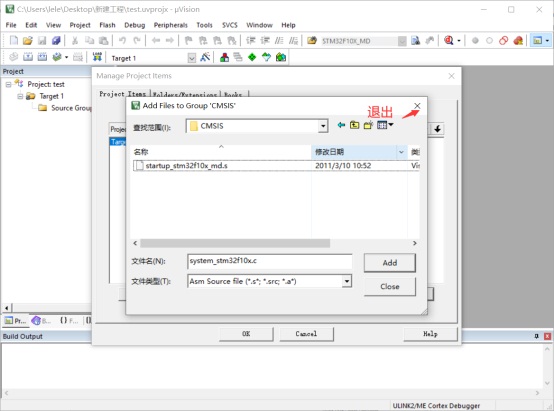Screen dimensions: 554x411
Task: Click the green Manage Run-Time Environment icon
Action: pos(252,57)
